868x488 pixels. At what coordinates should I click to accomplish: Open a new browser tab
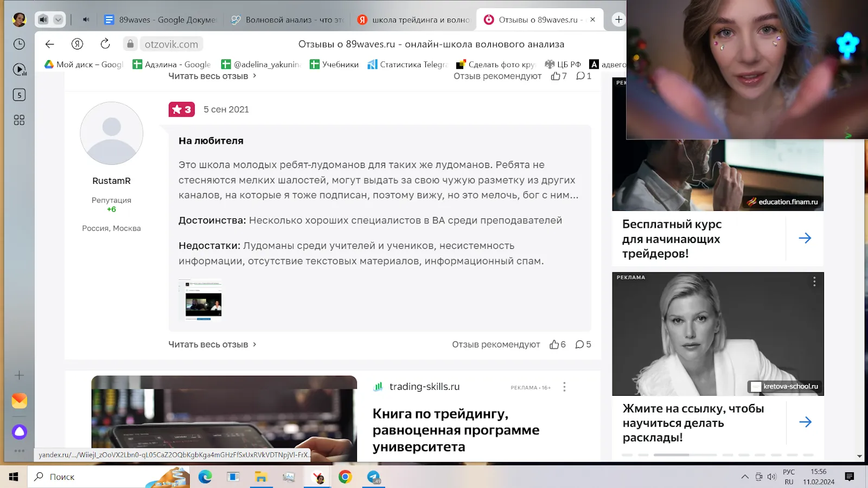click(618, 20)
